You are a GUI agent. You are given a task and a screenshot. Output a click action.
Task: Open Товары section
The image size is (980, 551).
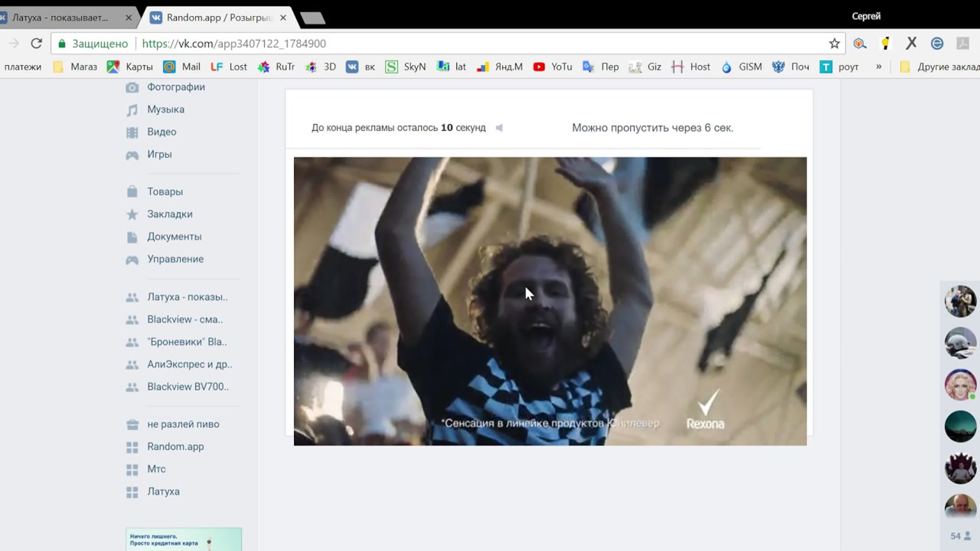click(x=165, y=192)
